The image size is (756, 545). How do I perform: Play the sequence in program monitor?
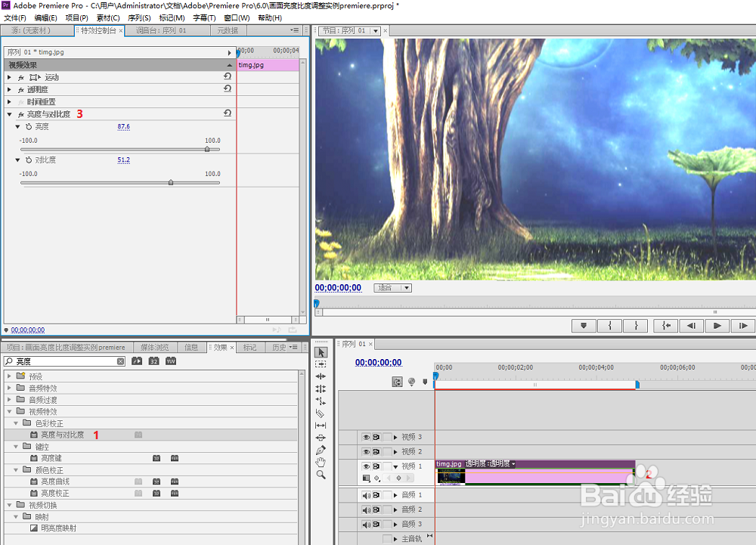(x=717, y=326)
